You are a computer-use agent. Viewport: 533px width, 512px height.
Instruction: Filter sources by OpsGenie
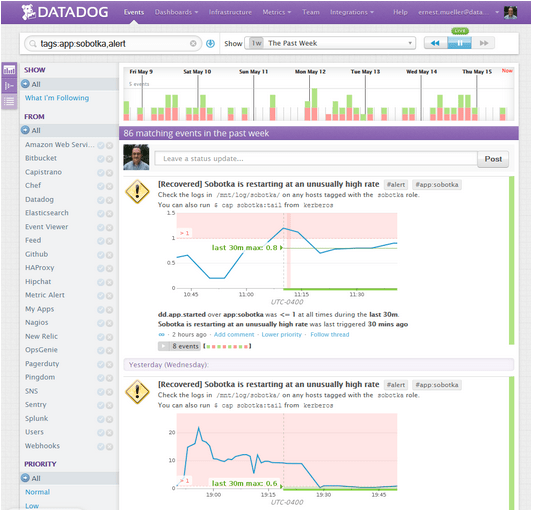(x=41, y=350)
